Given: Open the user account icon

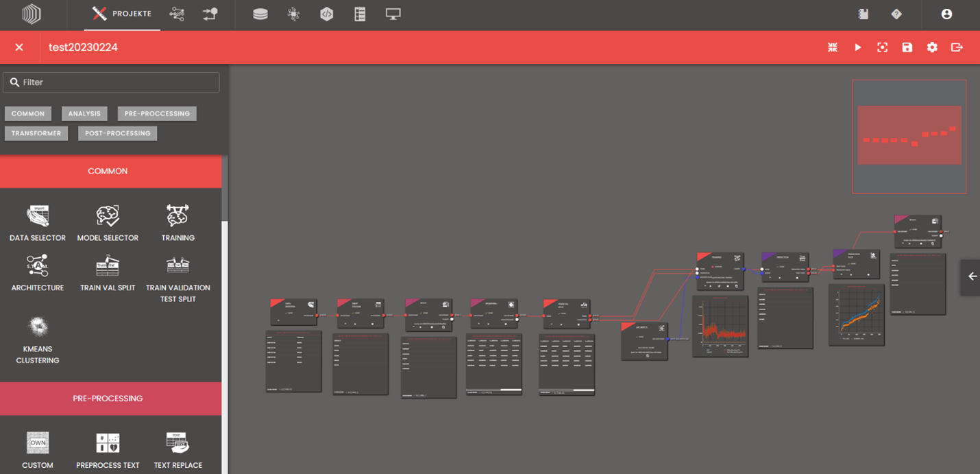Looking at the screenshot, I should (x=946, y=14).
